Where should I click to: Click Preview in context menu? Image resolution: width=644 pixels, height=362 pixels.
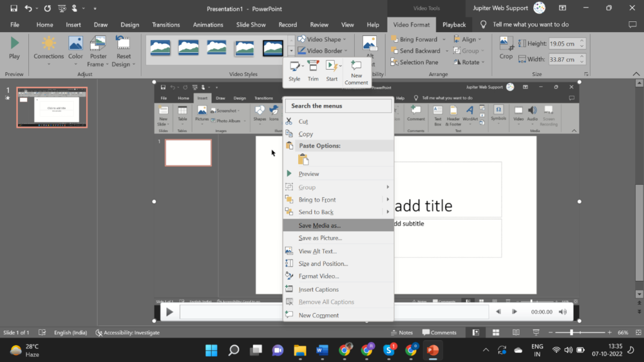(338, 173)
